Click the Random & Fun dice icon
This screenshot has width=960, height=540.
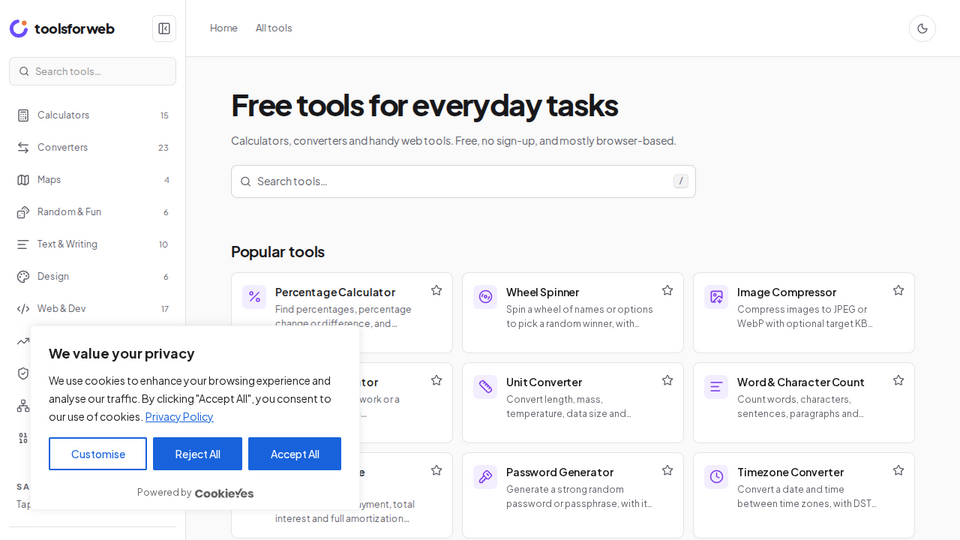click(x=23, y=212)
